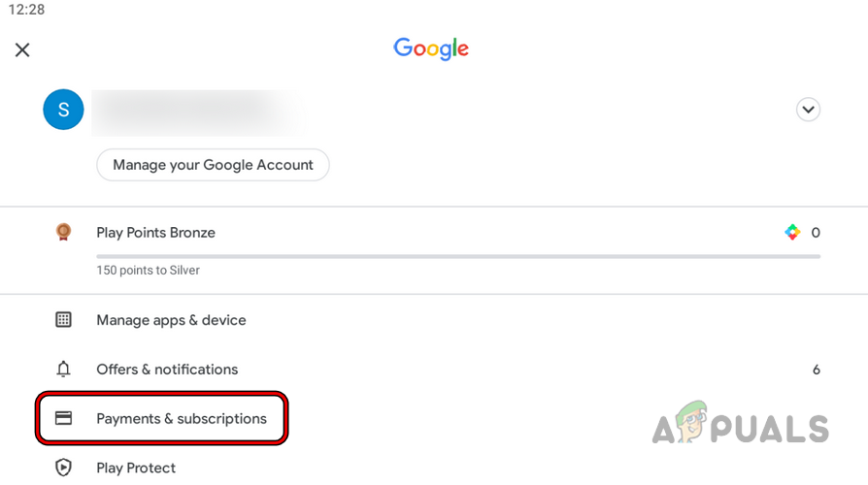
Task: Click the Play Points progress bar
Action: point(457,257)
